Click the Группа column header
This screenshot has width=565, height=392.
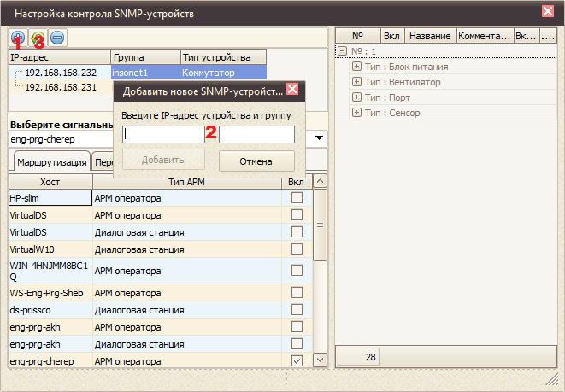(146, 57)
